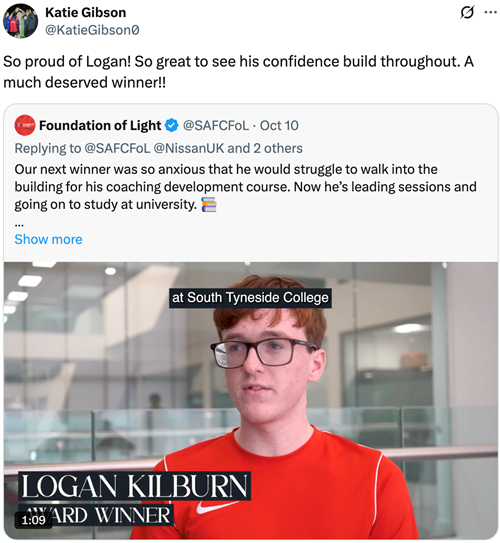Open the Foundation of Light account name
Image resolution: width=500 pixels, height=543 pixels.
tap(100, 126)
